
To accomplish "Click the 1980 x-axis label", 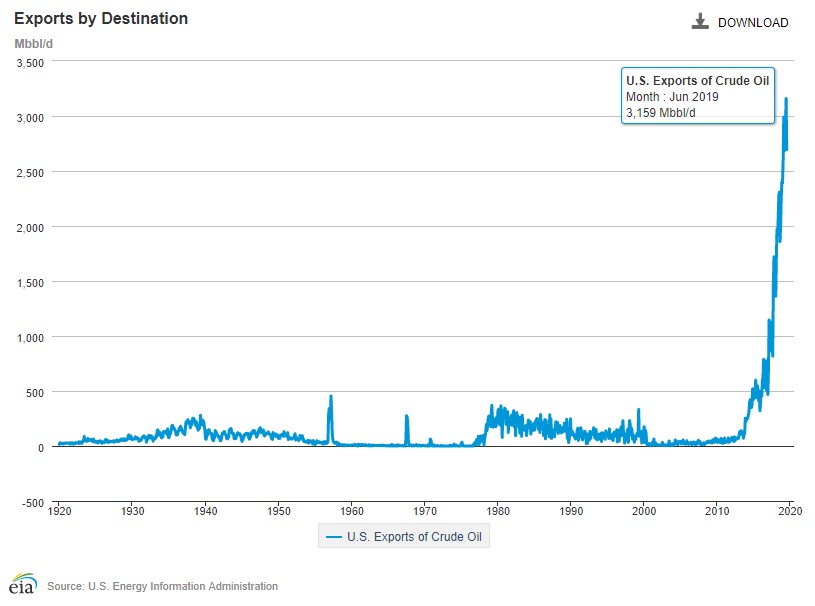I will click(x=497, y=511).
